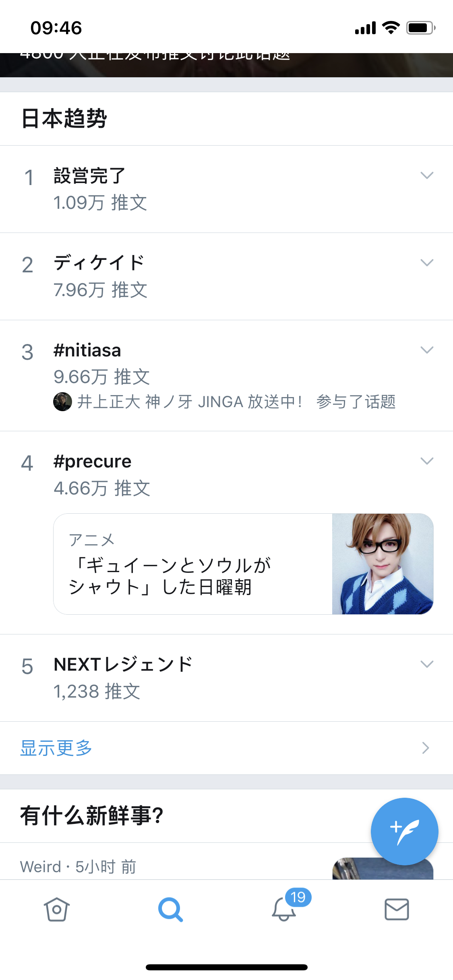Image resolution: width=453 pixels, height=980 pixels.
Task: Tap the compose tweet floating button
Action: click(x=404, y=831)
